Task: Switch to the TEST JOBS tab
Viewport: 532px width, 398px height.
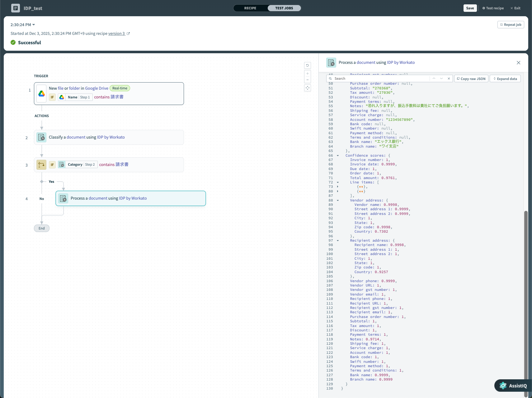Action: tap(284, 8)
